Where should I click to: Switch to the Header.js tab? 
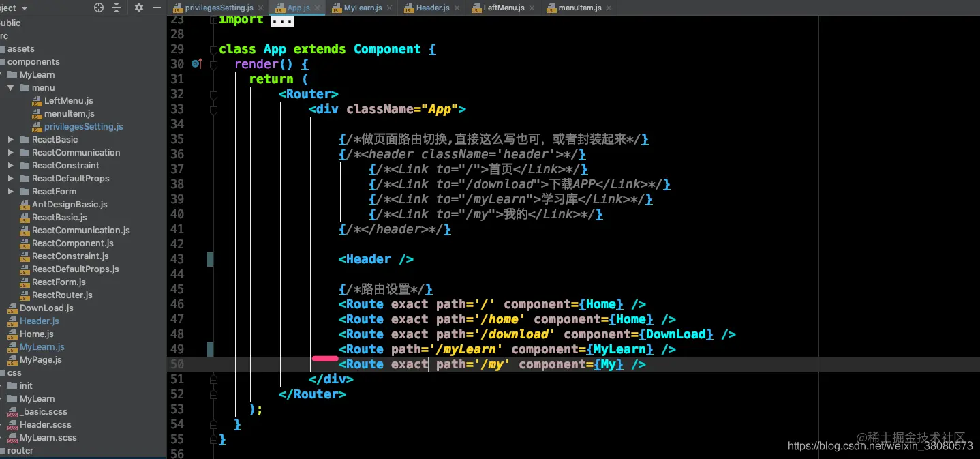point(432,8)
